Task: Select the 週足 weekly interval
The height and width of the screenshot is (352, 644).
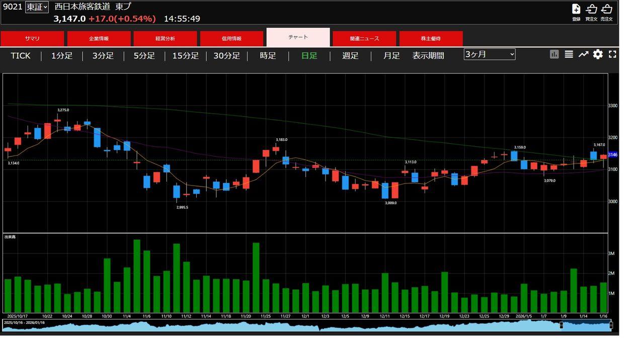Action: 350,56
